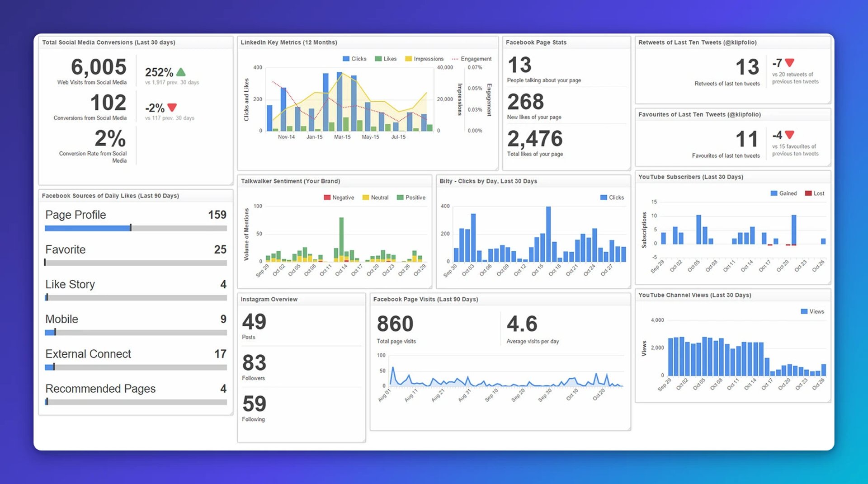Open YouTube Channel Views panel title
This screenshot has width=868, height=484.
[x=695, y=295]
